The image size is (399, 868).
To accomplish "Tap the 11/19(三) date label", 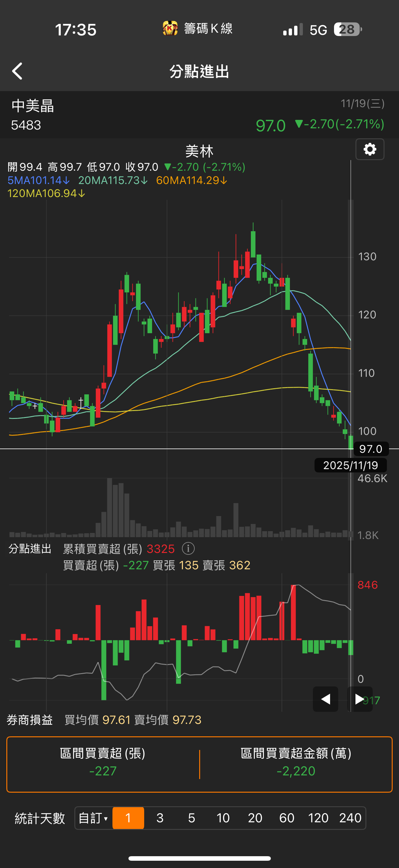I will pyautogui.click(x=362, y=104).
